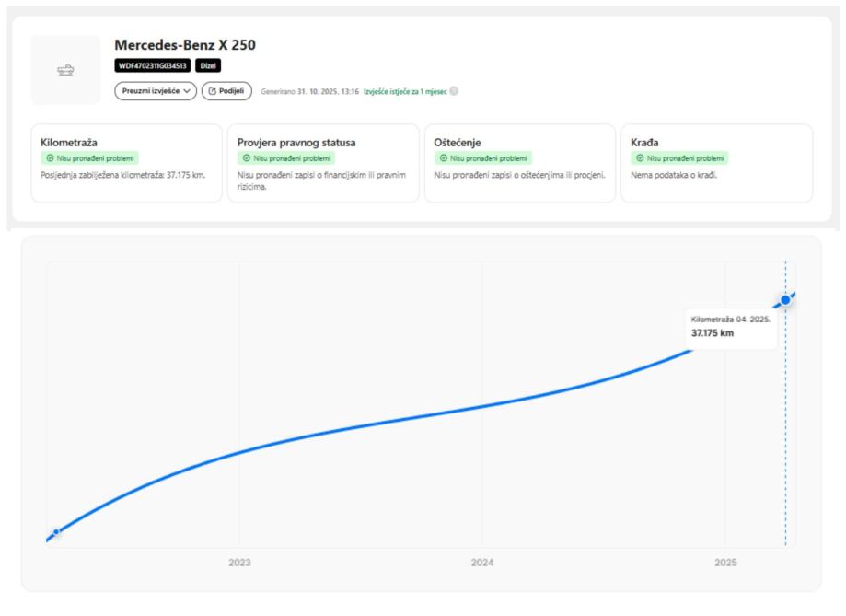Click the checkmark icon under Oštećenje
Image resolution: width=846 pixels, height=616 pixels.
click(443, 158)
